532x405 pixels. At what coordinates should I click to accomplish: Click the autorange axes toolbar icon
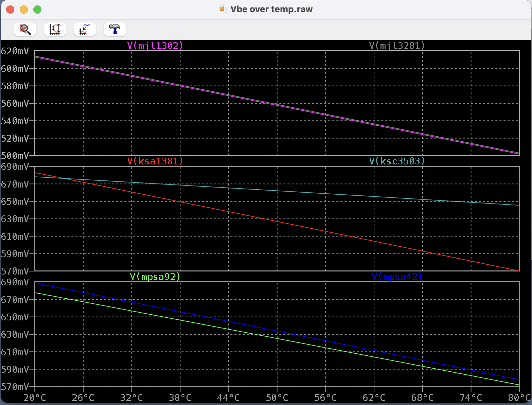(55, 29)
